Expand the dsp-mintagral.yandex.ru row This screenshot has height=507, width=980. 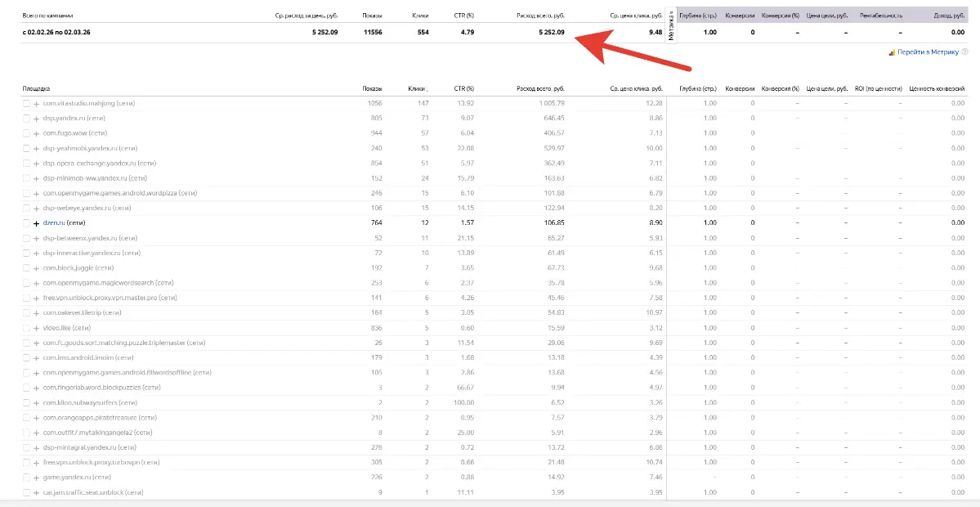pos(36,447)
